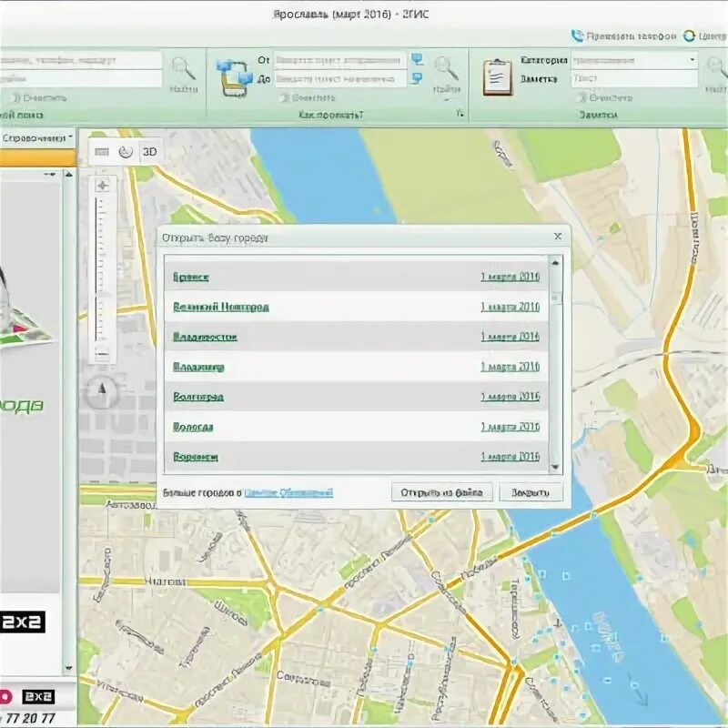Click the zoom-out button below zoom slider

(x=102, y=355)
